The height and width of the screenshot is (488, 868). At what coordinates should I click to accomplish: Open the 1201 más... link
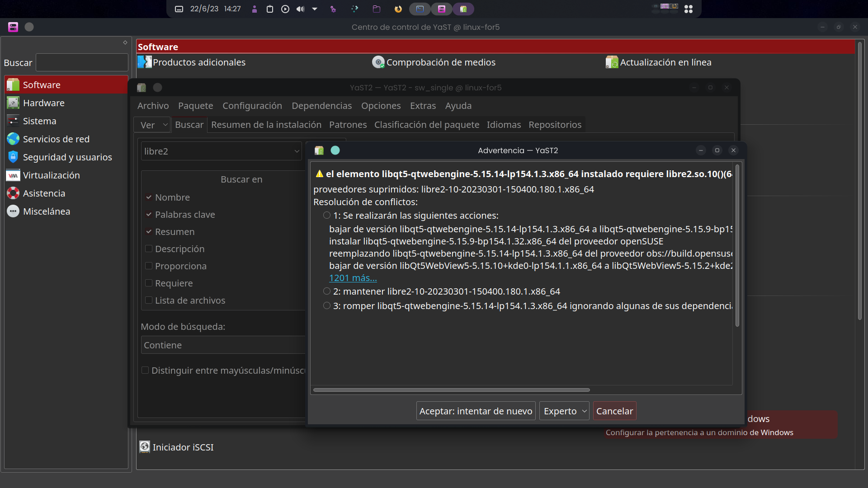[x=353, y=278]
